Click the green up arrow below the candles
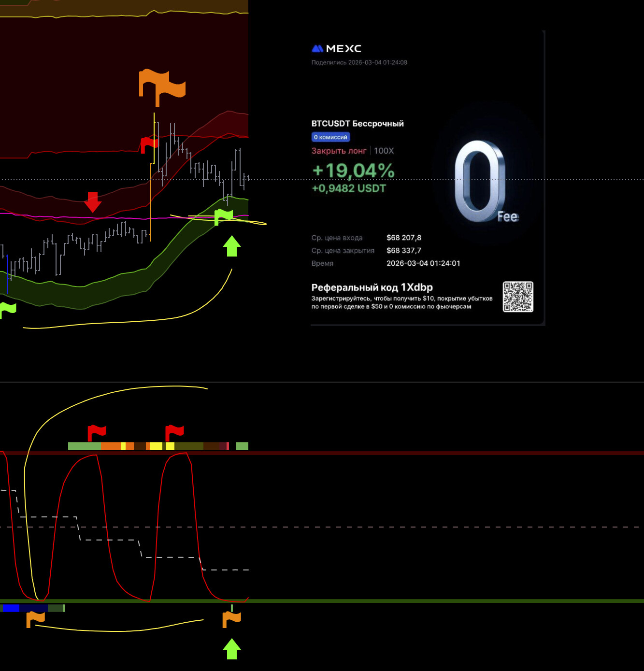644x671 pixels. point(232,246)
